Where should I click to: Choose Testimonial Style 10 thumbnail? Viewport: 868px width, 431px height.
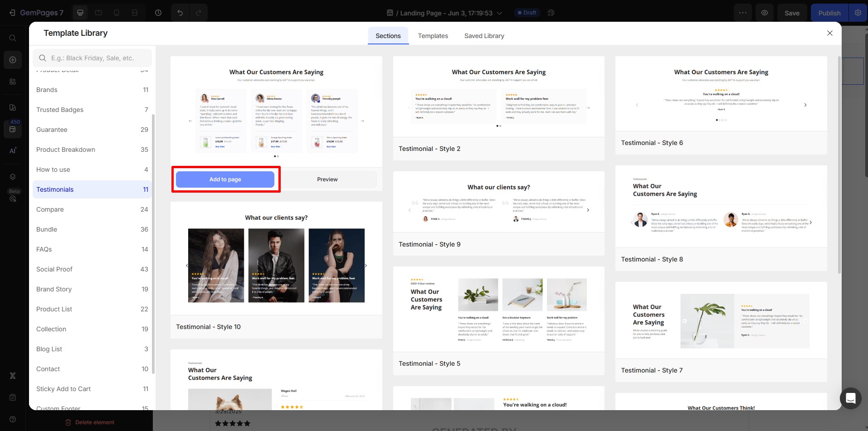click(x=276, y=265)
